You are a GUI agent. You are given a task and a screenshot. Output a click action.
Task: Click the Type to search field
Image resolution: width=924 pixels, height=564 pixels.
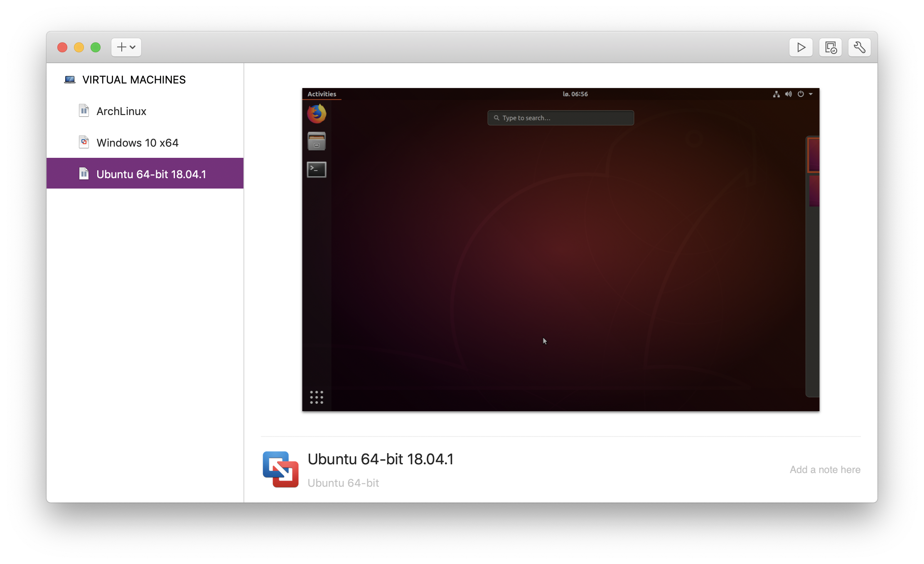point(560,118)
